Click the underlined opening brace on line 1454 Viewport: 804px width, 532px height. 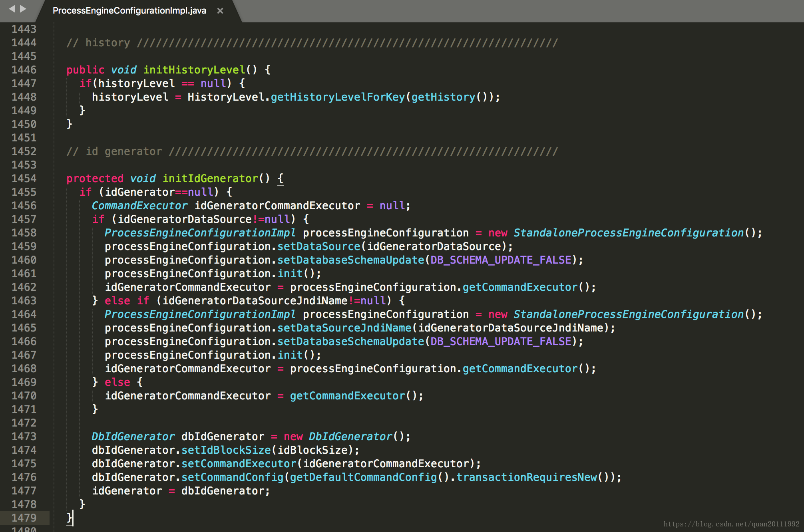[x=281, y=179]
